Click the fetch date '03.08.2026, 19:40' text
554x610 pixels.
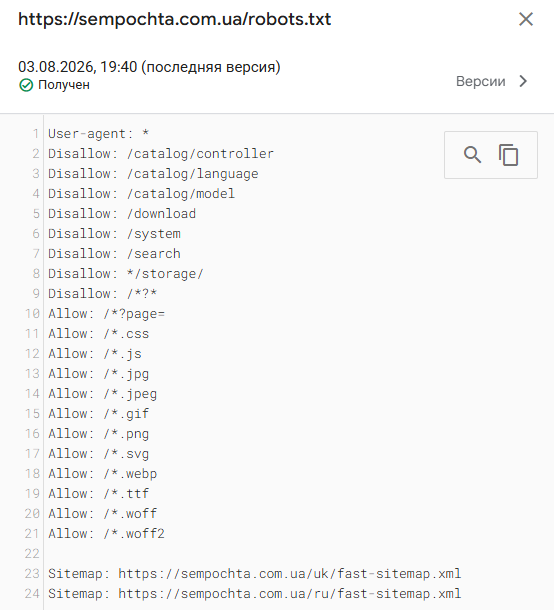click(x=77, y=67)
